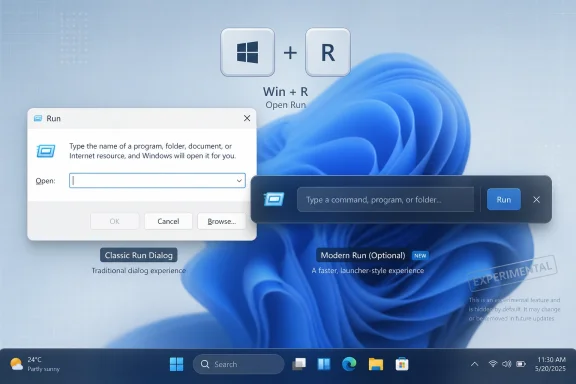
Task: Open the weather widget showing 24°C
Action: tap(35, 364)
